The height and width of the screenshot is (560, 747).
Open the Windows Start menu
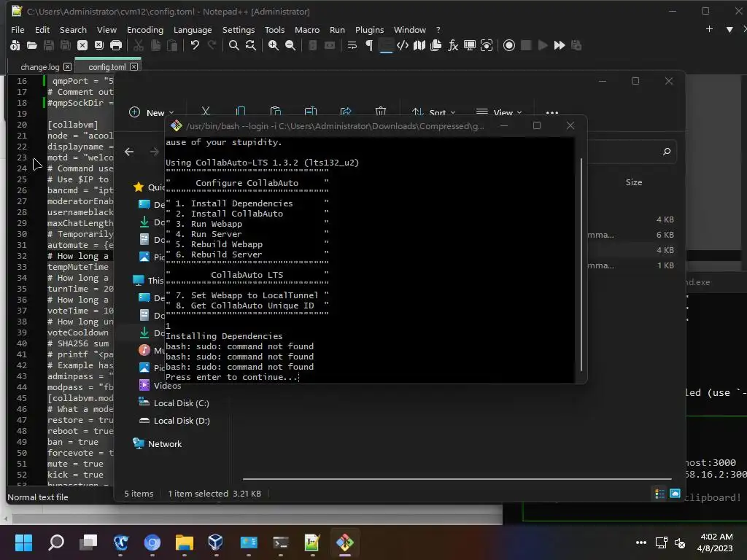click(x=23, y=542)
